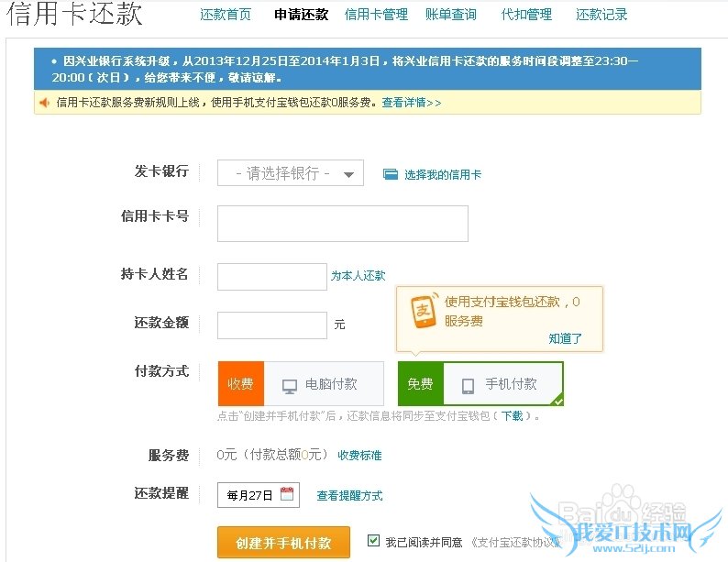
Task: Click the credit card icon beside 选择我的信用卡
Action: pos(391,174)
